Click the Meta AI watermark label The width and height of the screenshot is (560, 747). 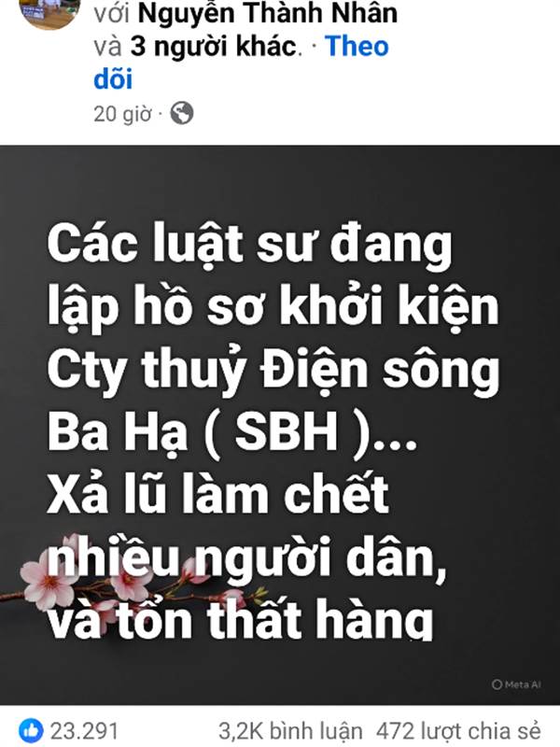tap(517, 684)
